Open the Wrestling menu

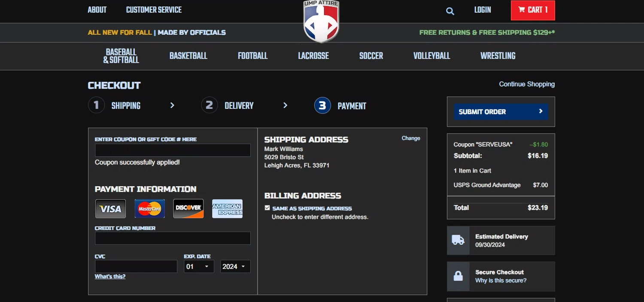tap(498, 56)
